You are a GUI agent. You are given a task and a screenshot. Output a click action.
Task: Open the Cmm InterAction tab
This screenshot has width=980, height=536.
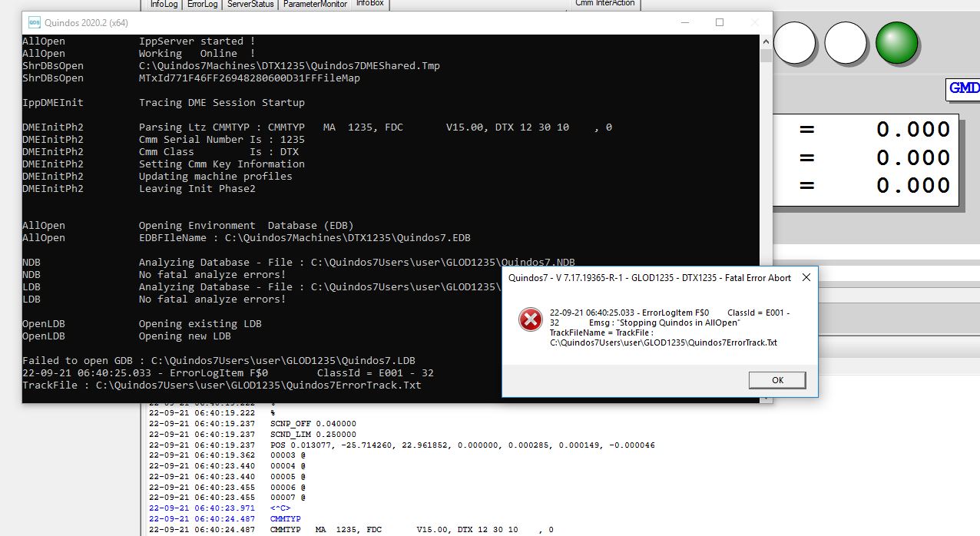click(605, 4)
